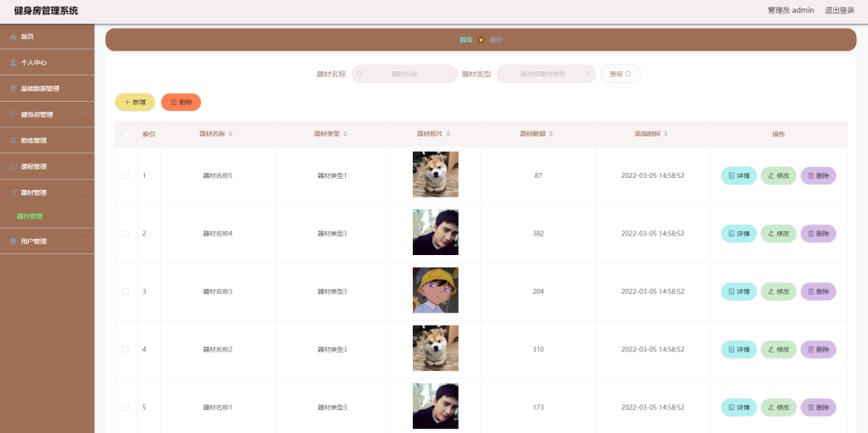This screenshot has height=433, width=868.
Task: Click the 器材名称 search input field
Action: pos(404,74)
